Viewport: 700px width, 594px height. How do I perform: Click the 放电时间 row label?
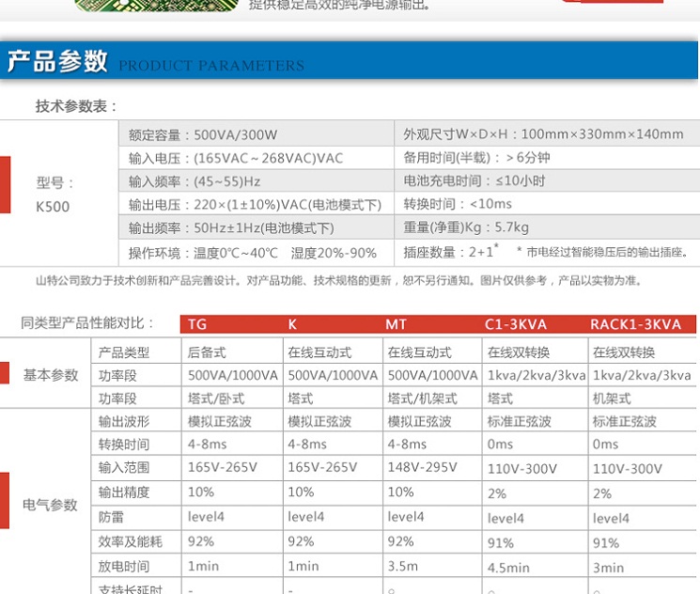124,567
